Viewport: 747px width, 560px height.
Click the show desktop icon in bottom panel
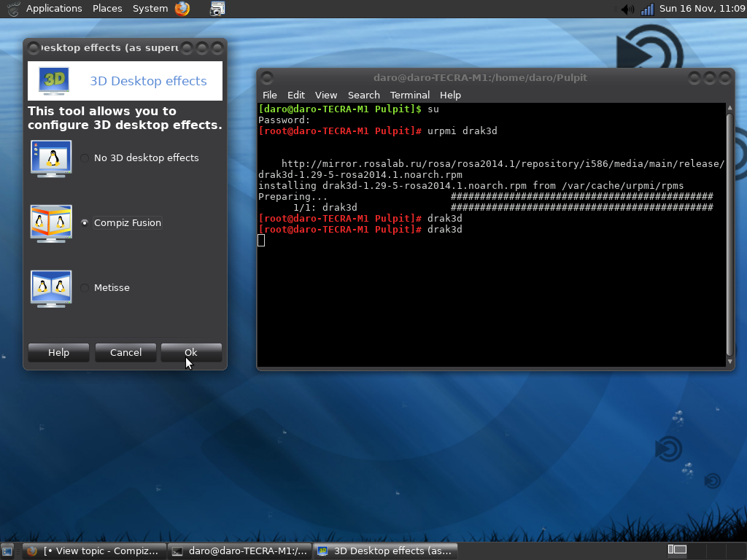7,551
